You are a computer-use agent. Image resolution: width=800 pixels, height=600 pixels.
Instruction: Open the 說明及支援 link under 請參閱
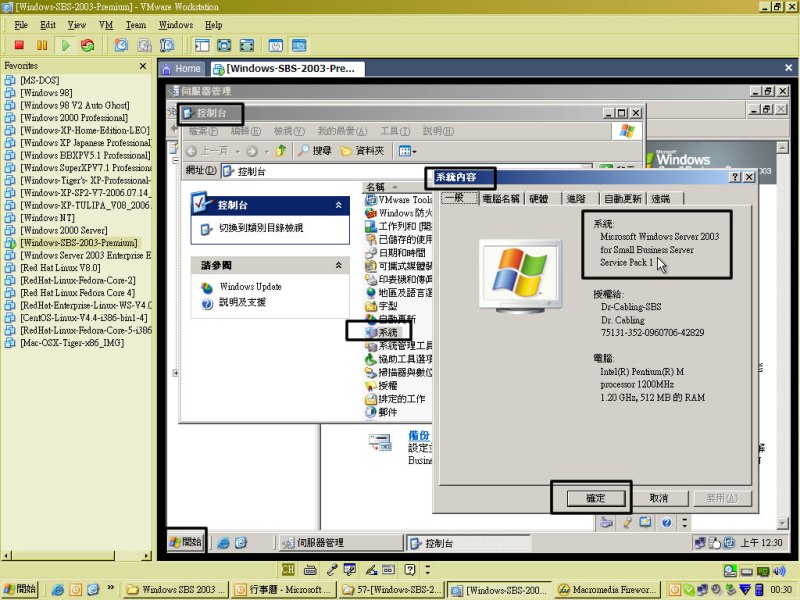(x=242, y=302)
